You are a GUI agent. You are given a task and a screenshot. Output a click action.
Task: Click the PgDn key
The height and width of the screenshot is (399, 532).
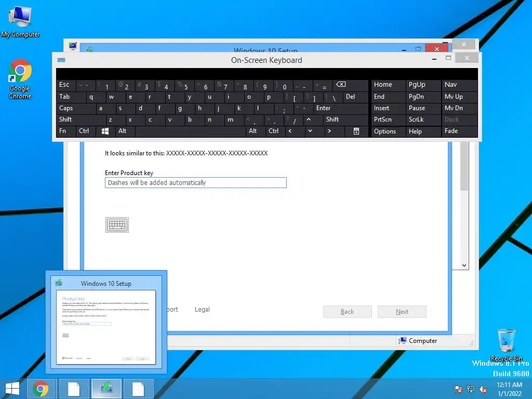(x=423, y=97)
